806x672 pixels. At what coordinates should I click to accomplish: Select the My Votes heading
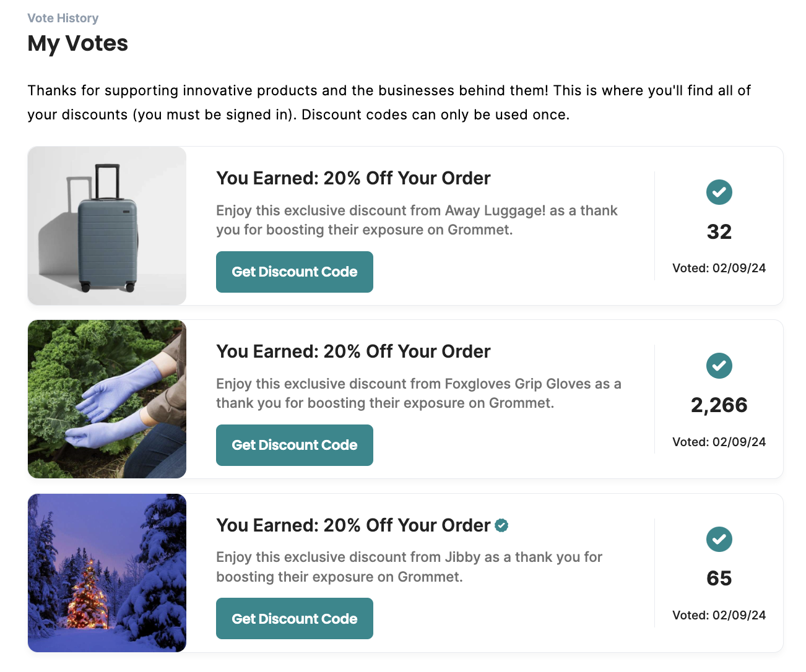coord(77,43)
